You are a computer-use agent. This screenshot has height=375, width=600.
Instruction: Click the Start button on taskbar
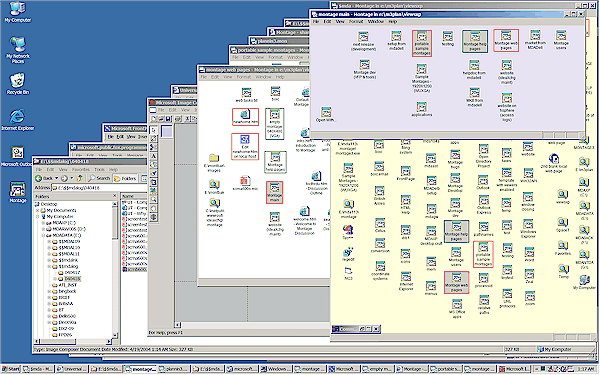tap(11, 369)
